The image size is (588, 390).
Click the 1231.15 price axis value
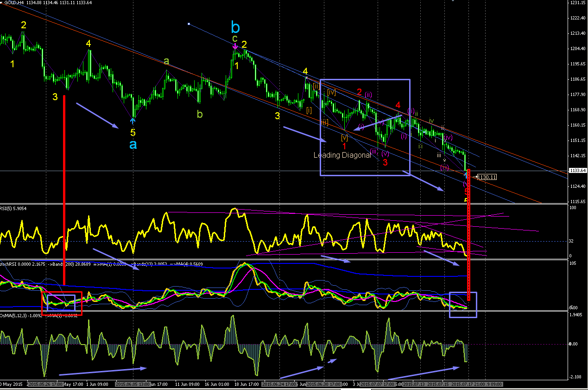coord(577,3)
